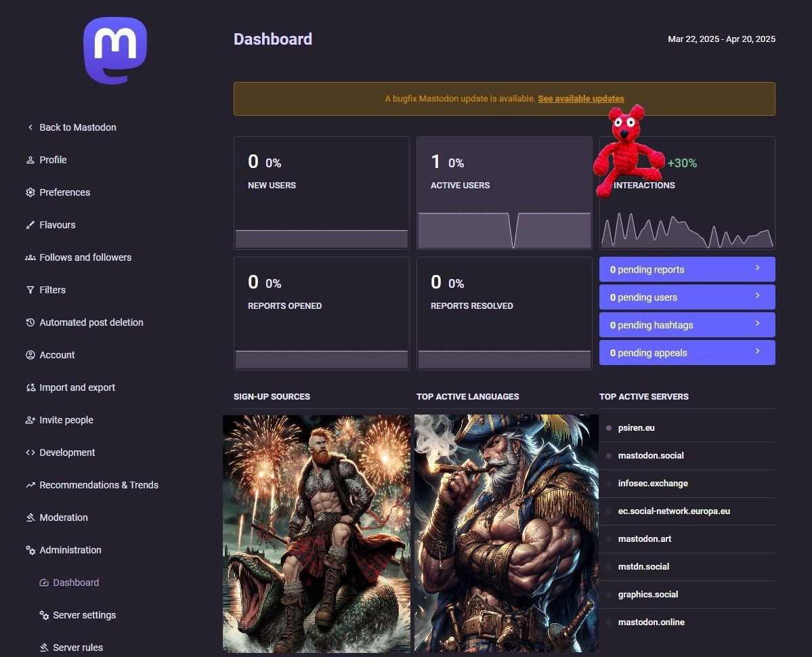Click the Flavours brush icon
This screenshot has height=657, width=812.
(x=30, y=226)
